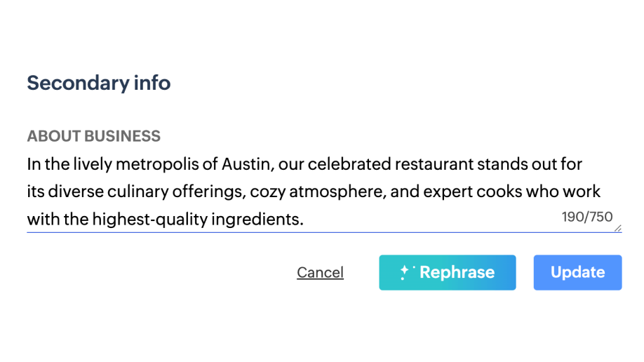
Task: Place cursor after "ingredients." in the description
Action: click(x=304, y=220)
